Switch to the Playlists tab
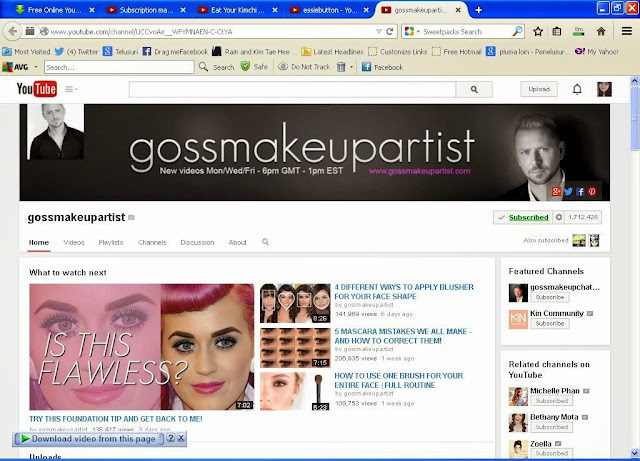 point(111,242)
